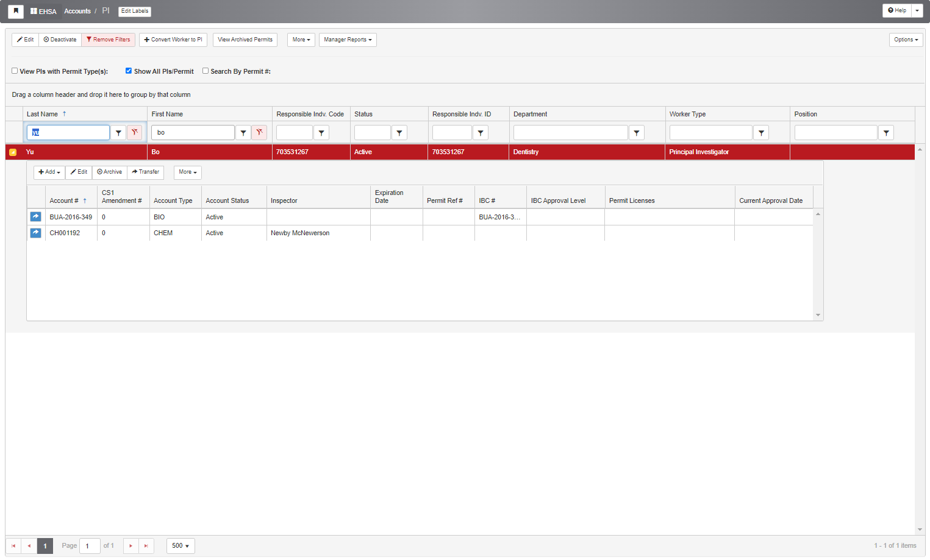
Task: Focus the Last Name filter field
Action: point(68,132)
